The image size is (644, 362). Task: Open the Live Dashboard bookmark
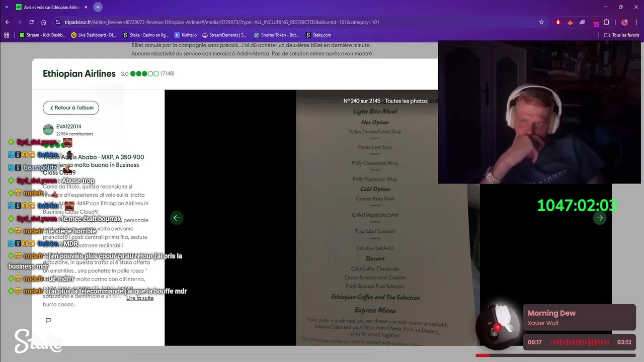(94, 35)
